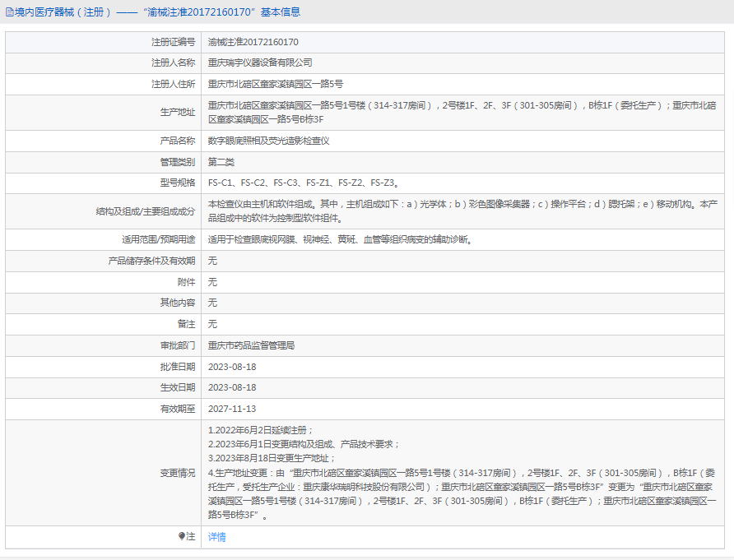This screenshot has height=560, width=734.
Task: Click product name 数字眼底照相及荧光造影检查仪
Action: click(269, 141)
